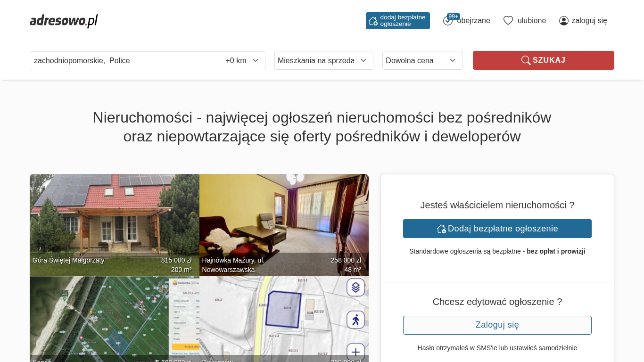Screen dimensions: 644x362
Task: Open the obejrzane menu item
Action: [x=473, y=21]
